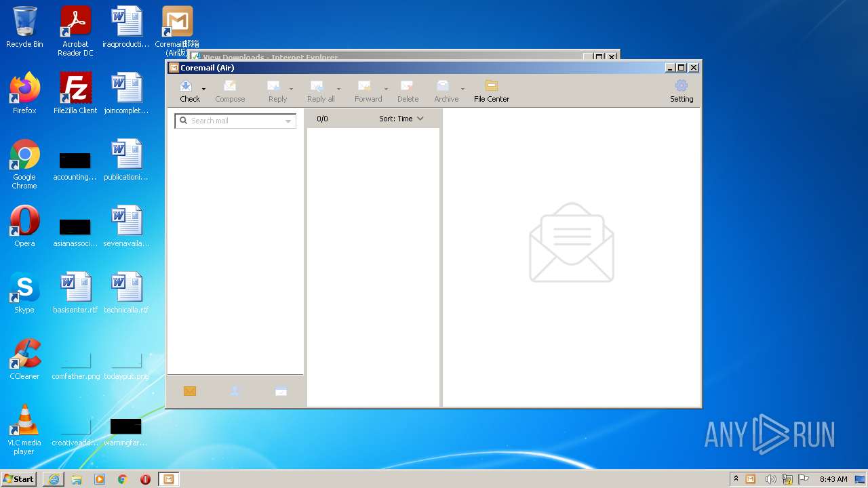The width and height of the screenshot is (868, 488).
Task: Select the Acrobat Reader DC shortcut
Action: [75, 31]
